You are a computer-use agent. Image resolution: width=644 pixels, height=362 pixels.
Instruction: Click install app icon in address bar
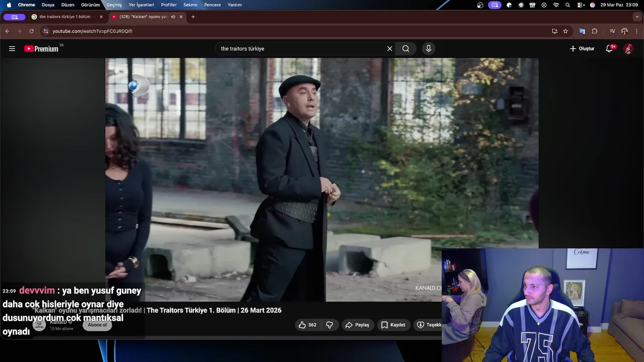pos(554,31)
